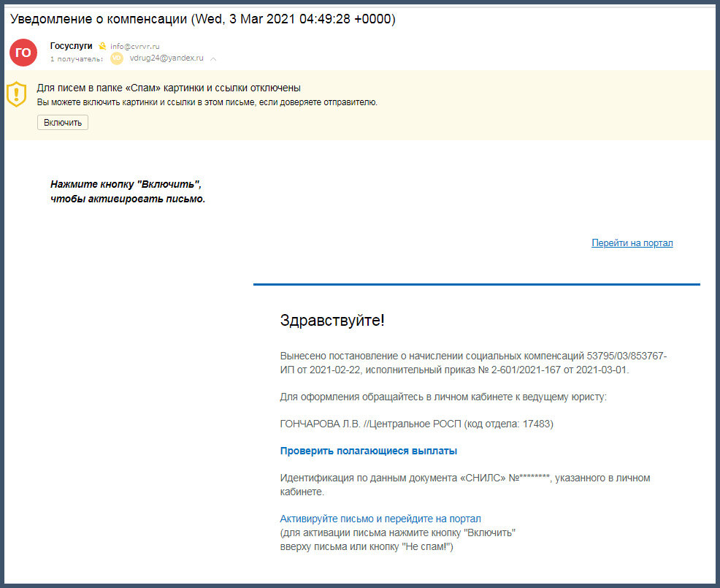Open the Активируйте письмо и перейдите на портал link
This screenshot has width=720, height=588.
380,519
